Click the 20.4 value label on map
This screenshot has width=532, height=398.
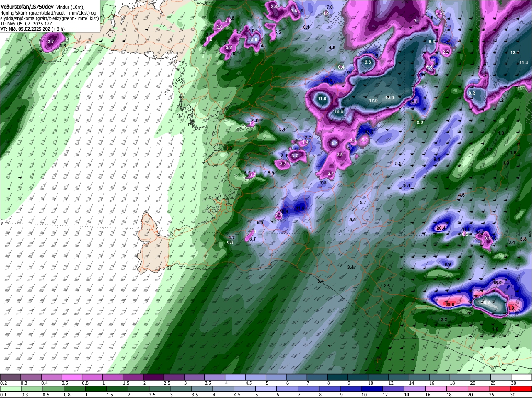click(441, 228)
